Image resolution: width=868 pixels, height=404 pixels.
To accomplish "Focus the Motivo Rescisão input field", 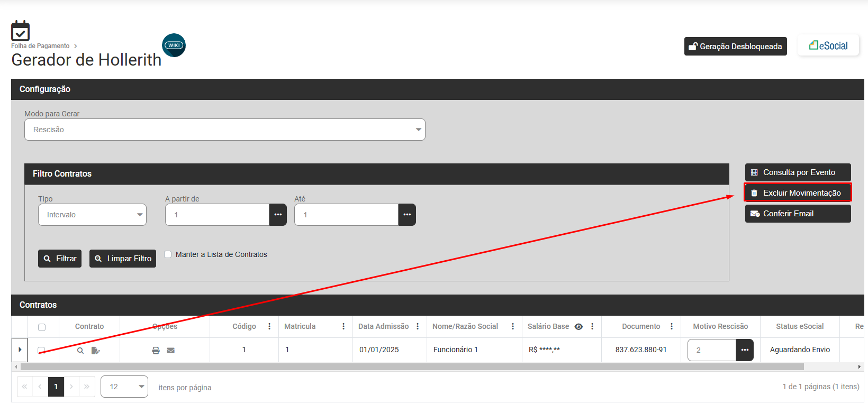I will (712, 350).
